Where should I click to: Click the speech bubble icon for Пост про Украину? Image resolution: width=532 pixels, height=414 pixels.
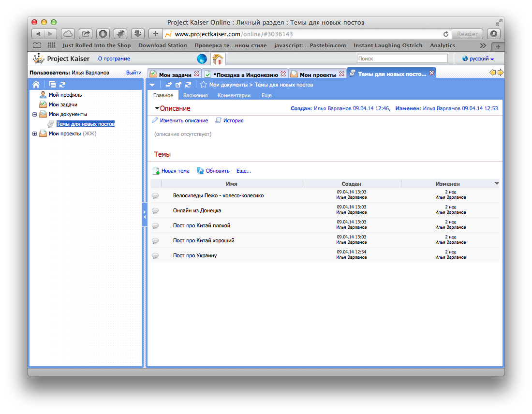155,255
